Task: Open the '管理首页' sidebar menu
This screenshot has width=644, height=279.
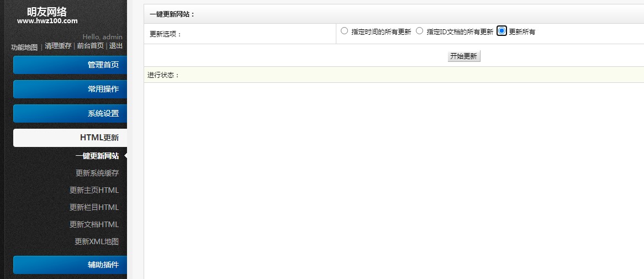Action: [x=70, y=65]
